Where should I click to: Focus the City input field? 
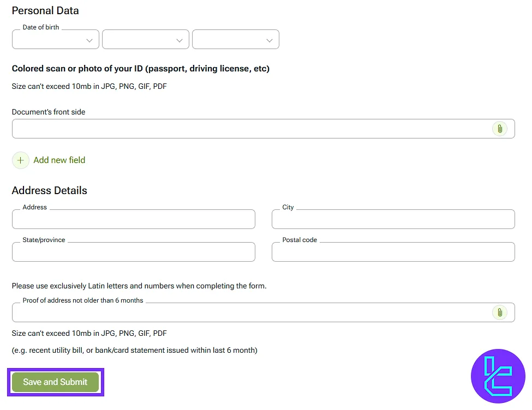tap(393, 219)
